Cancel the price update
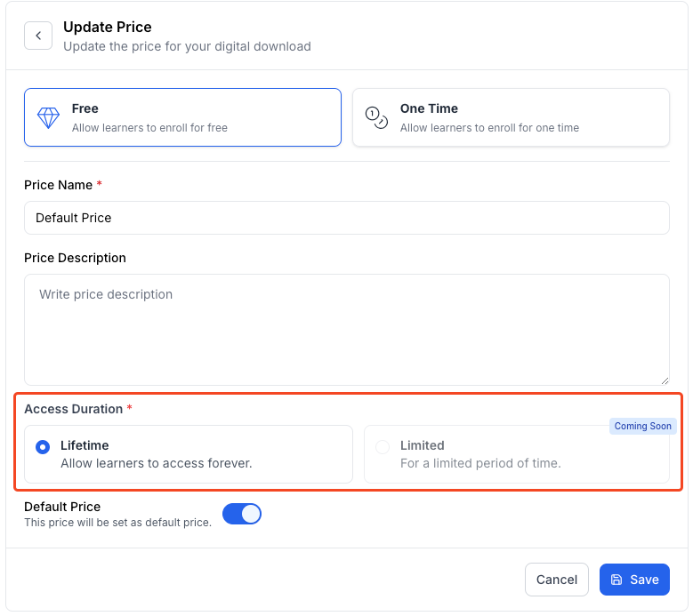Screen dimensions: 693x616 pyautogui.click(x=556, y=580)
